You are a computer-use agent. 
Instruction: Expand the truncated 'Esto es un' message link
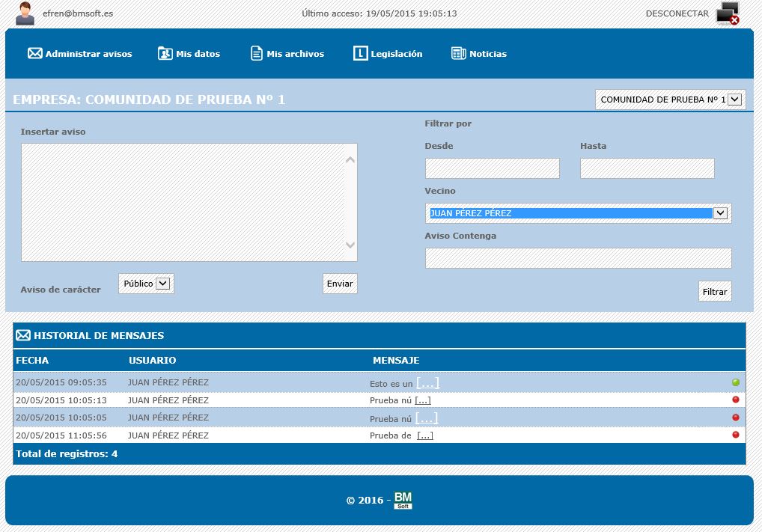tap(427, 383)
